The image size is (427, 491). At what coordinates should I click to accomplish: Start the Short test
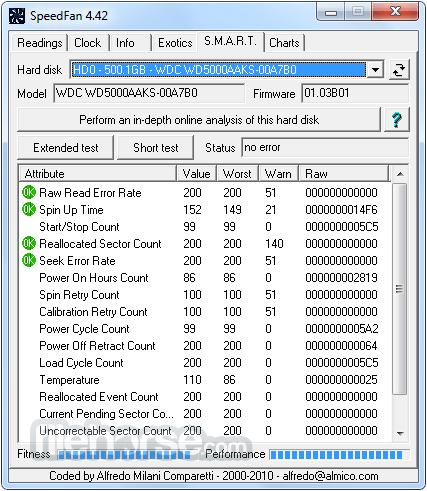click(x=156, y=148)
